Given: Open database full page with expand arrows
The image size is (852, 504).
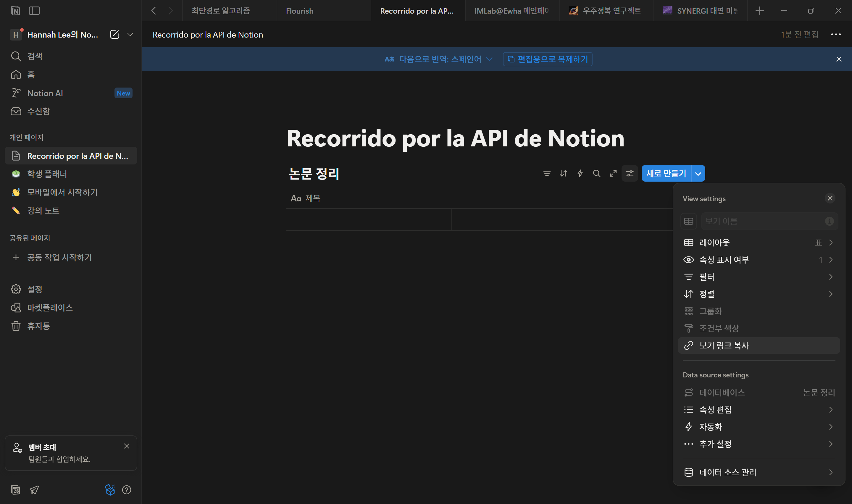Looking at the screenshot, I should coord(613,174).
